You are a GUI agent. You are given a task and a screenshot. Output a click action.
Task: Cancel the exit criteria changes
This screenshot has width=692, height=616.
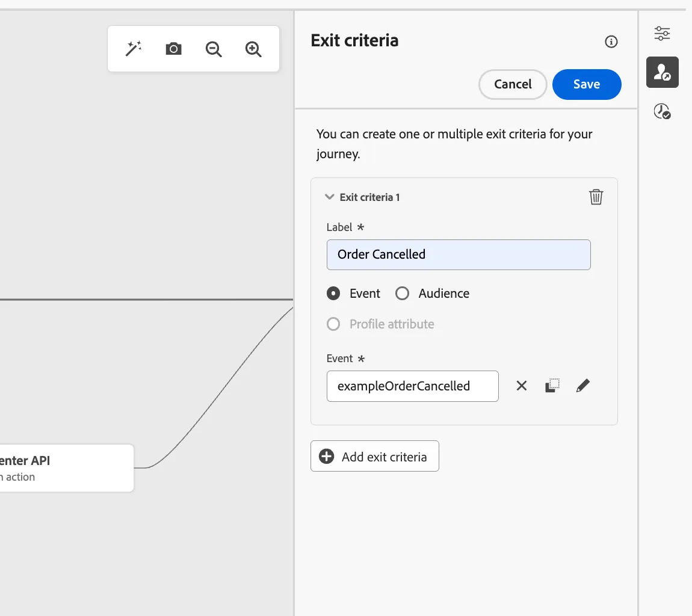(x=513, y=84)
